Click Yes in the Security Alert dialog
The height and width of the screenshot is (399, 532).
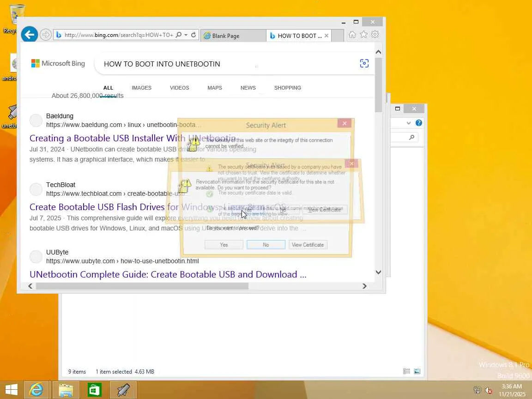224,245
